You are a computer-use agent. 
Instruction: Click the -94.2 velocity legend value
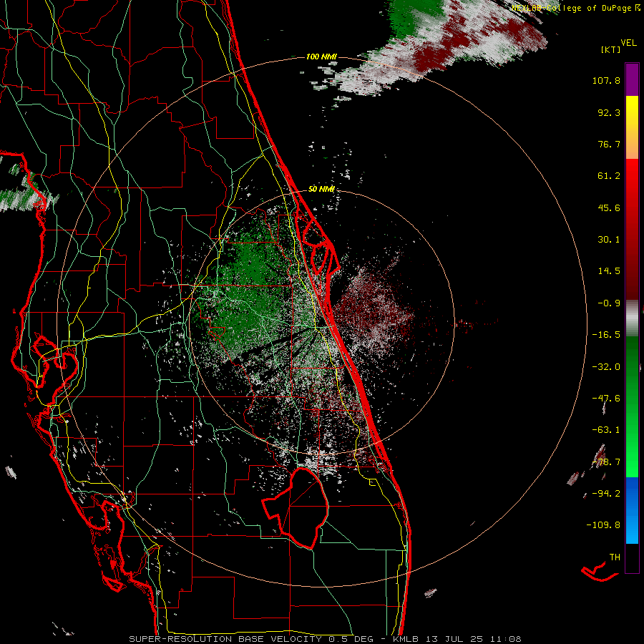606,493
